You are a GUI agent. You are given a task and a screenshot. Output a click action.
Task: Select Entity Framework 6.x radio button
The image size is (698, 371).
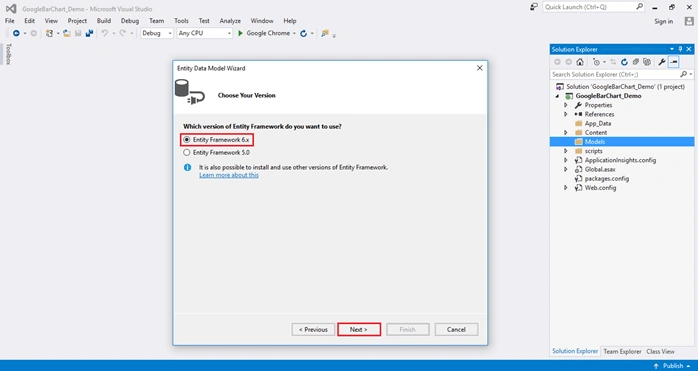tap(187, 140)
